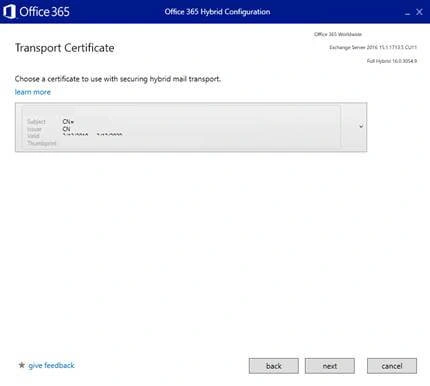The image size is (430, 386).
Task: Minimize the Hybrid Configuration window
Action: (x=407, y=13)
